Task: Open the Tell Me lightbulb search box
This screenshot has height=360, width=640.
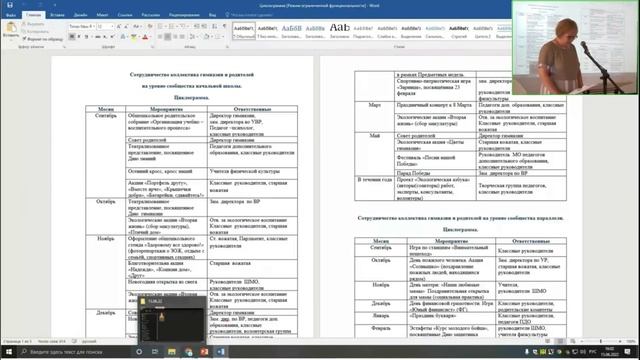Action: (x=250, y=15)
